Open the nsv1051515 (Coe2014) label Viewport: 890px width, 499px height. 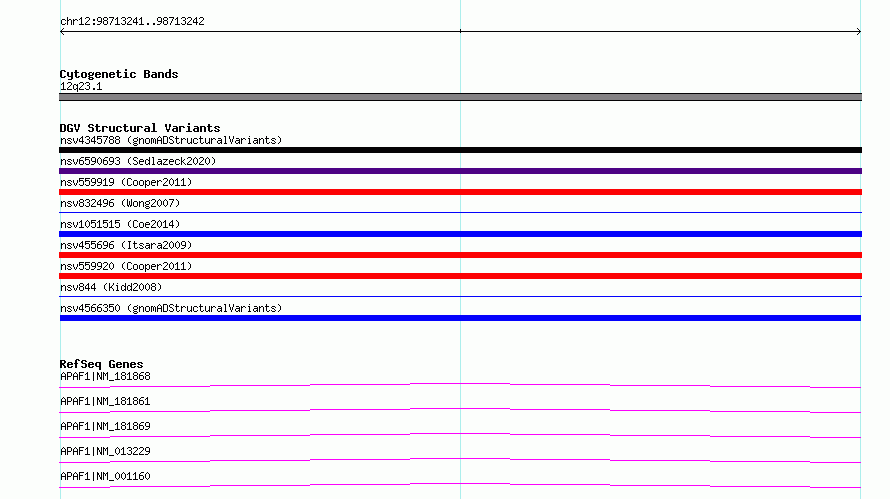pyautogui.click(x=120, y=224)
